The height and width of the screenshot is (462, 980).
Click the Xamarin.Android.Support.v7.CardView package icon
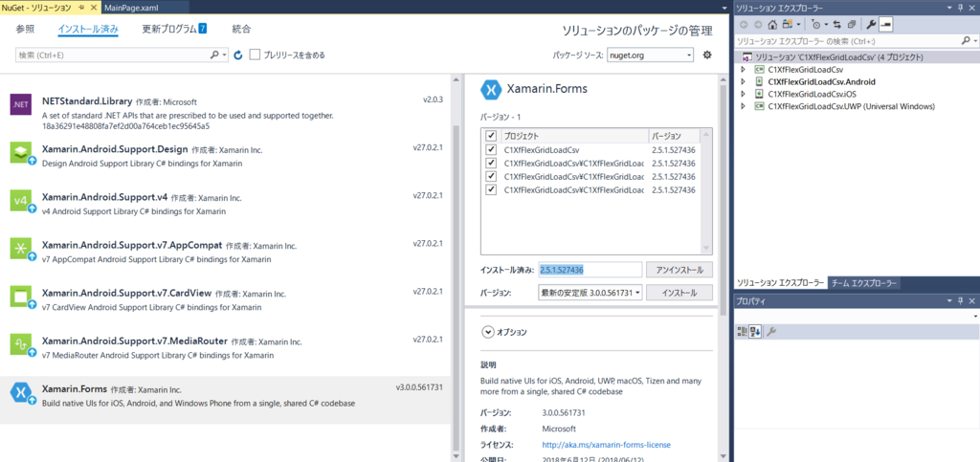[22, 297]
